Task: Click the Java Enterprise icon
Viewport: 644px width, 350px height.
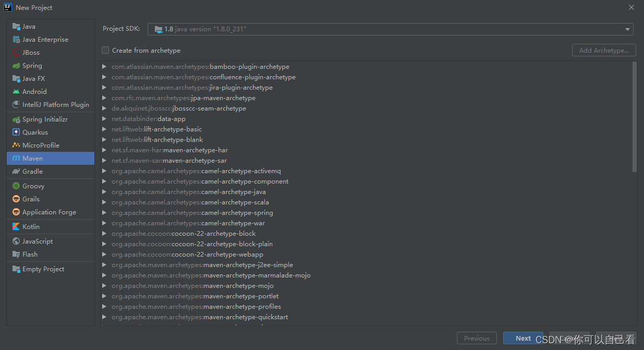Action: click(x=16, y=40)
